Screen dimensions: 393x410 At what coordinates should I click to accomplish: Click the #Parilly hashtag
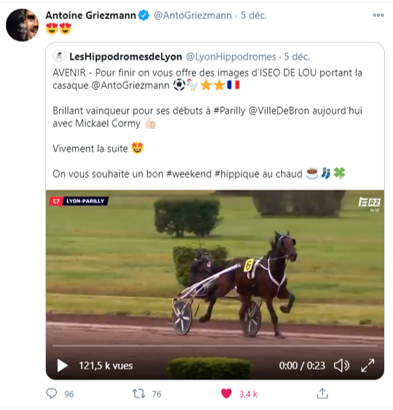point(229,111)
